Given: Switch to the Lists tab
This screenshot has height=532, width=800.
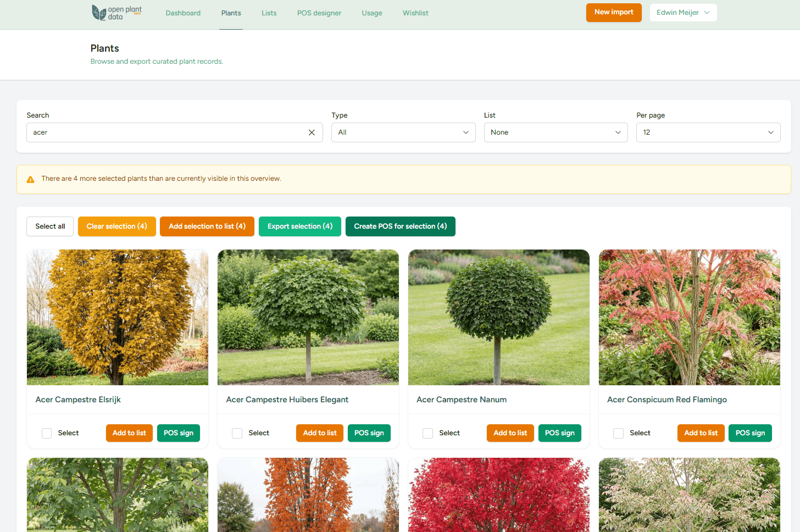Looking at the screenshot, I should click(269, 13).
